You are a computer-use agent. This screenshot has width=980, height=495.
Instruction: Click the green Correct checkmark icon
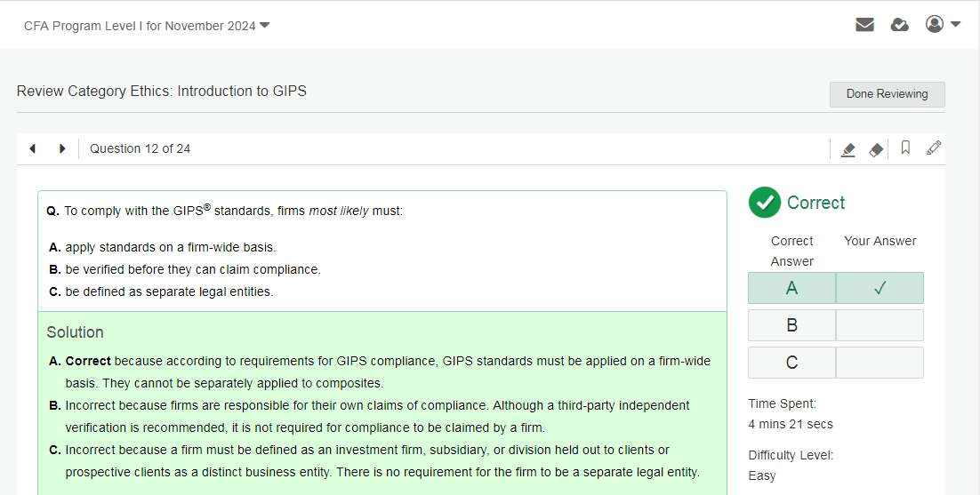click(x=765, y=203)
